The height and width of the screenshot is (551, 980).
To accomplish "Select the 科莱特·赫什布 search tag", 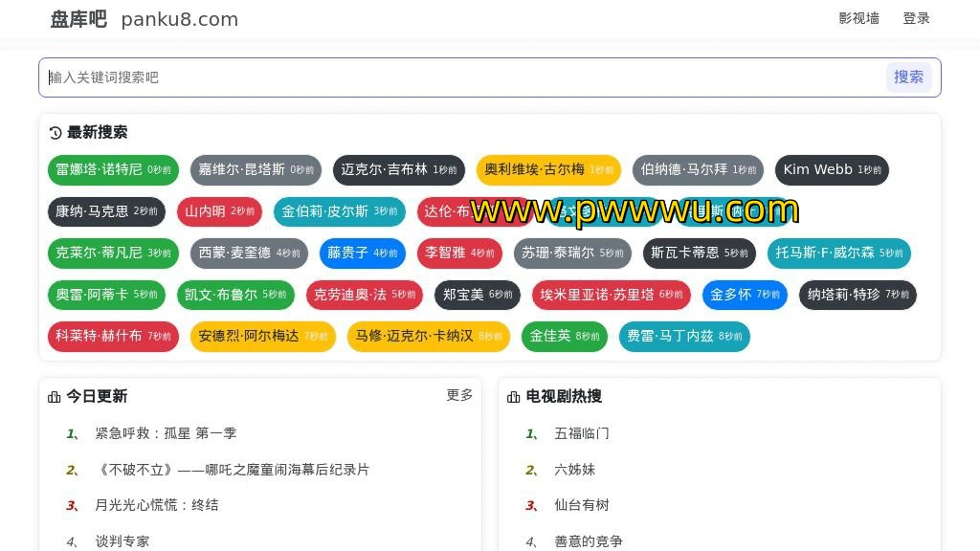I will pyautogui.click(x=113, y=337).
